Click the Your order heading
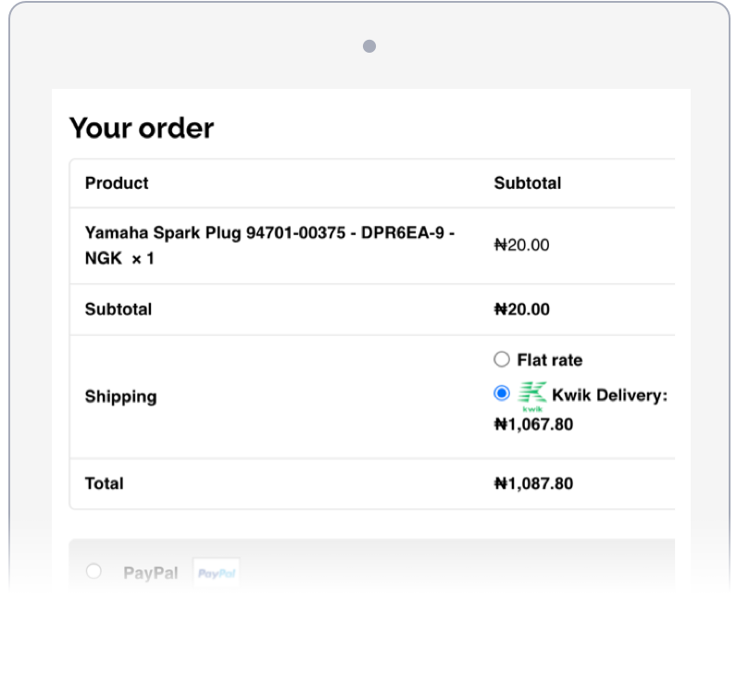 tap(142, 128)
